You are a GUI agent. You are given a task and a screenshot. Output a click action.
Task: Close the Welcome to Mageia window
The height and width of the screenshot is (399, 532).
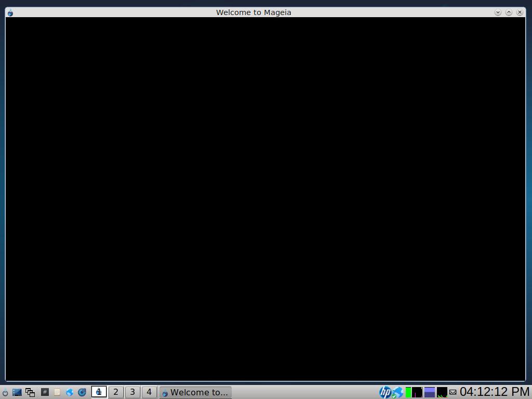coord(520,12)
